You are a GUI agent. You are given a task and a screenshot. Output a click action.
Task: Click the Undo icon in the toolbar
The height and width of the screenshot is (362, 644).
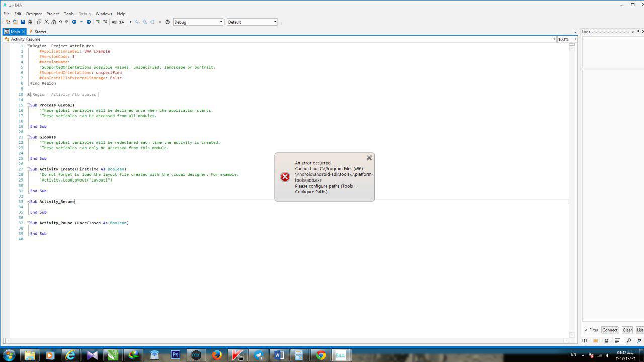[x=60, y=22]
